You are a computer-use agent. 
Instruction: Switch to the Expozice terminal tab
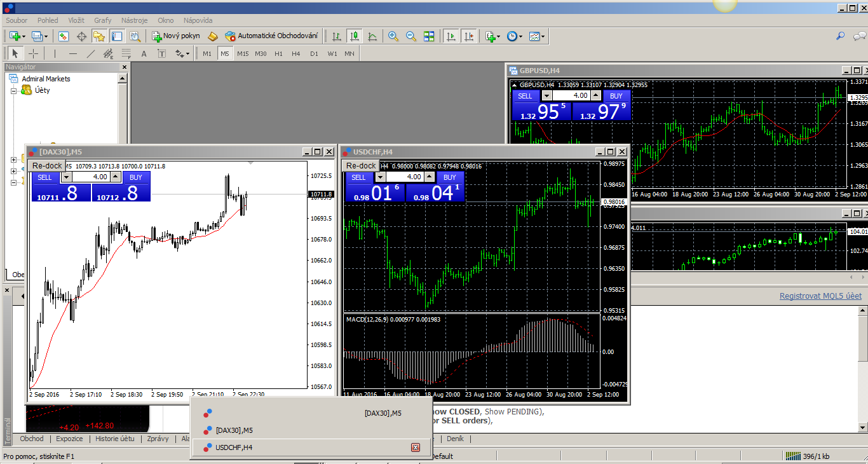69,439
